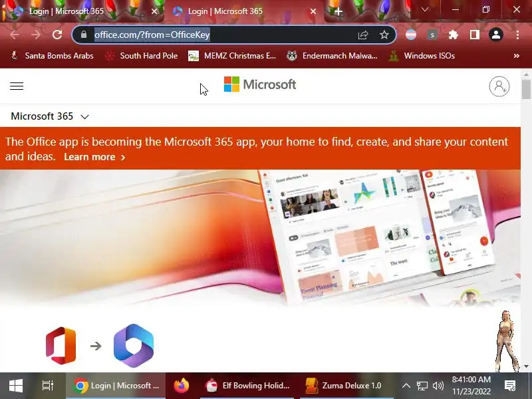The width and height of the screenshot is (532, 399).
Task: Click the network tray icon
Action: tap(422, 386)
